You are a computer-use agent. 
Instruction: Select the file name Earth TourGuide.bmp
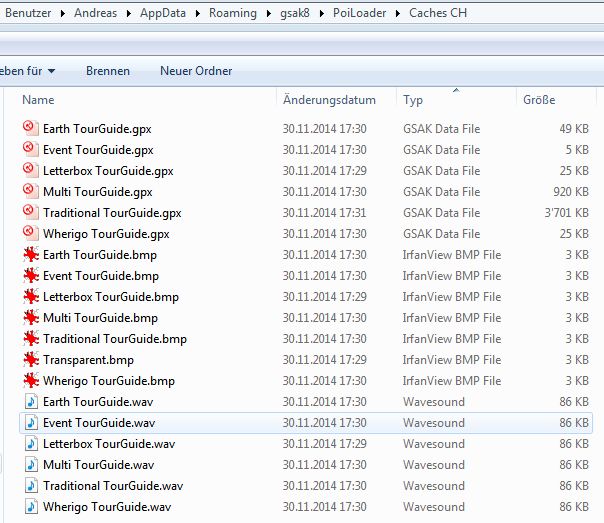[100, 255]
